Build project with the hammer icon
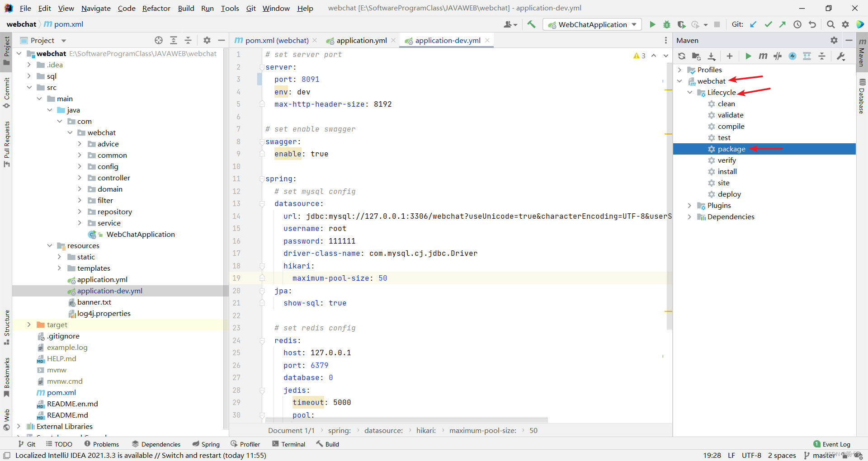Image resolution: width=868 pixels, height=461 pixels. point(531,24)
